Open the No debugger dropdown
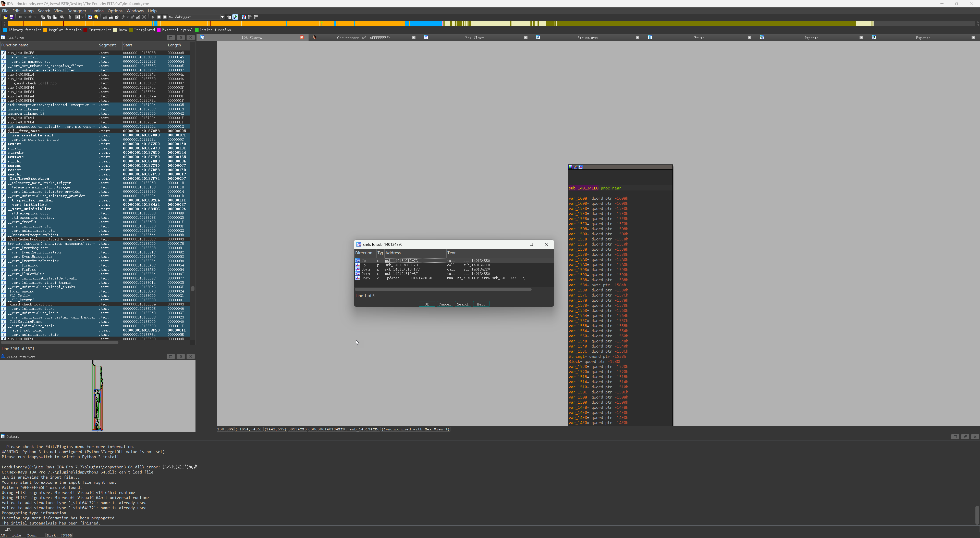 (x=222, y=17)
